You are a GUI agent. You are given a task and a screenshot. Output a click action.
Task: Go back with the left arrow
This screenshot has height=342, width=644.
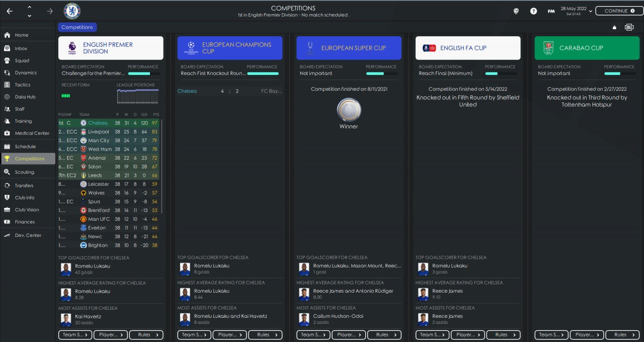point(10,11)
